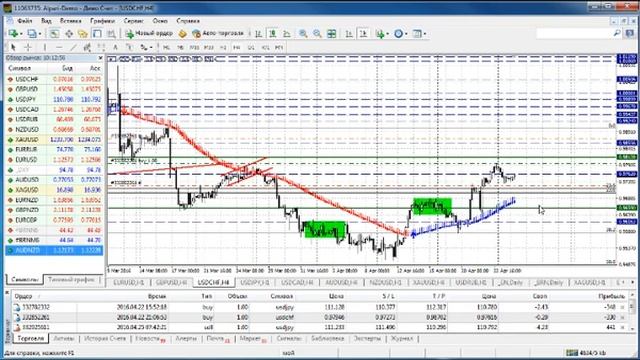The height and width of the screenshot is (360, 640).
Task: Open the Вид menu
Action: pyautogui.click(x=46, y=21)
